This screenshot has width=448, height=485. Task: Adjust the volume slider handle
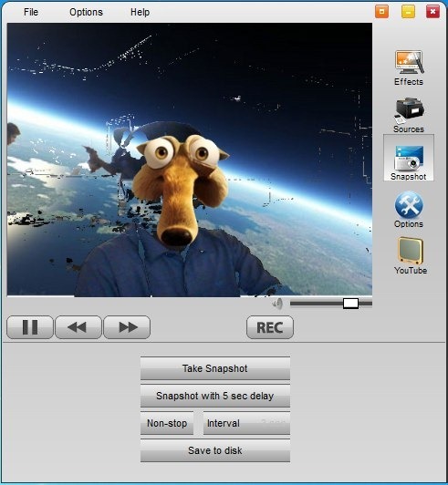point(350,304)
